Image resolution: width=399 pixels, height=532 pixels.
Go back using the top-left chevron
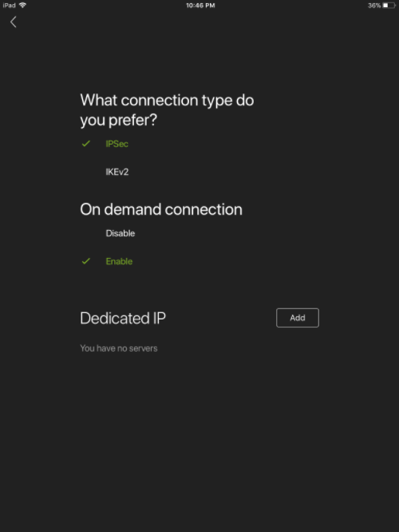14,22
